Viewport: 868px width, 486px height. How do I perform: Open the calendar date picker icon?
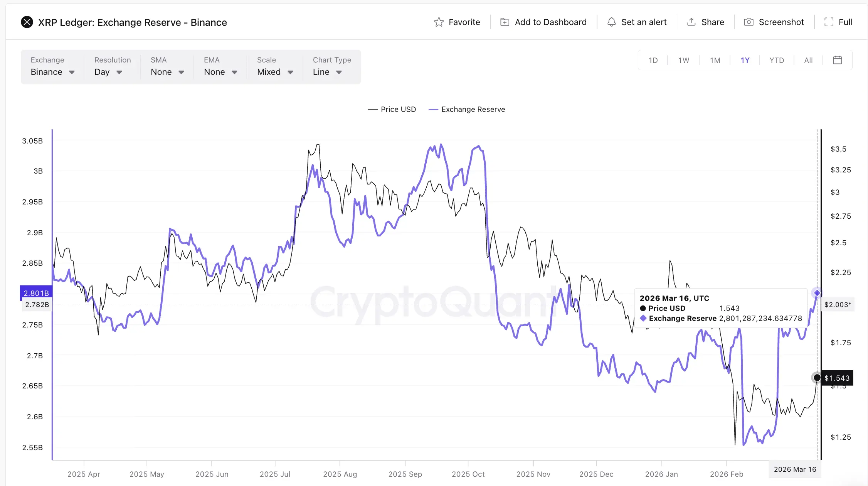[x=837, y=60]
